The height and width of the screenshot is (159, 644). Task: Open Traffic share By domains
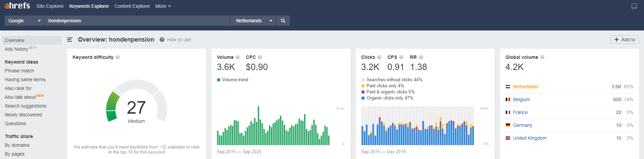(17, 145)
